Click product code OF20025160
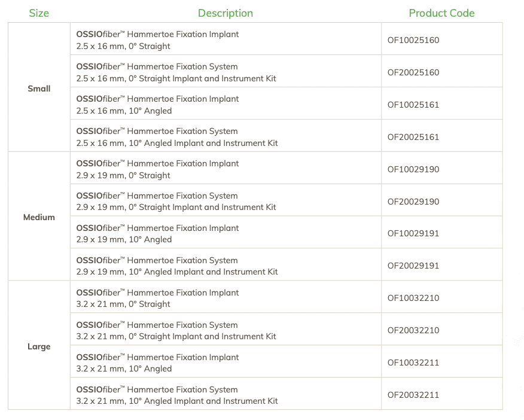 coord(413,72)
